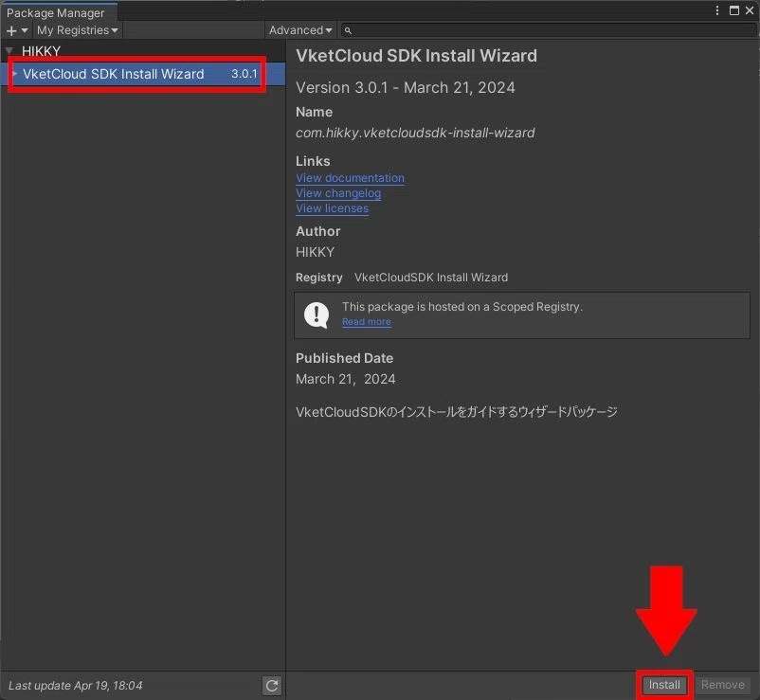Click the scoped registry info icon
This screenshot has width=760, height=700.
[x=316, y=313]
